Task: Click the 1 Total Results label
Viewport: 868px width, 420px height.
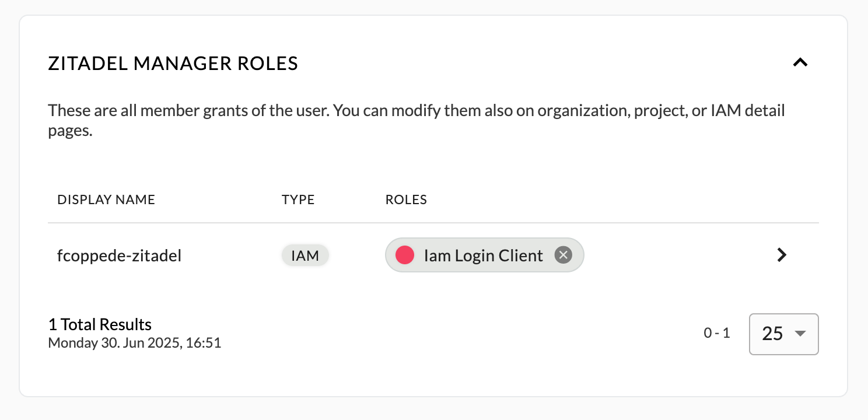Action: (x=100, y=324)
